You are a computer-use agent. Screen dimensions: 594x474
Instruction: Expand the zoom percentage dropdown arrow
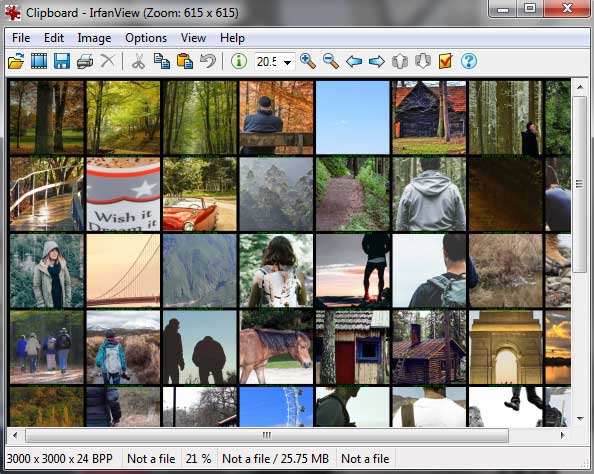click(x=288, y=62)
